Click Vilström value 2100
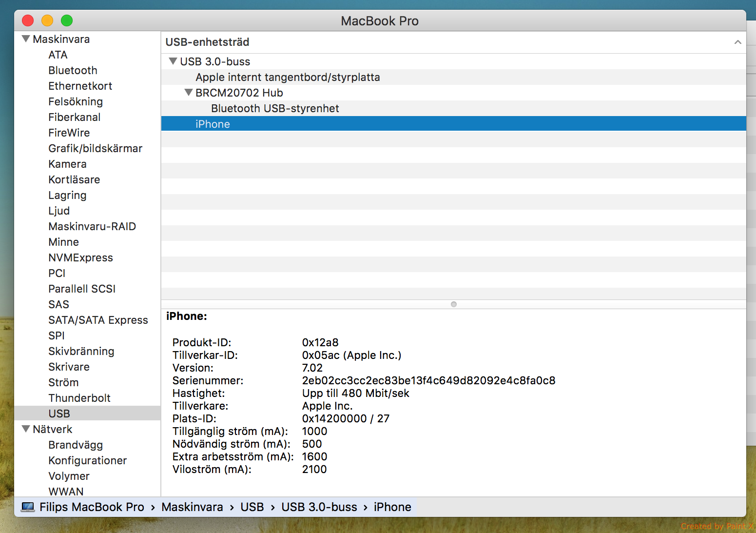756x533 pixels. pyautogui.click(x=314, y=469)
